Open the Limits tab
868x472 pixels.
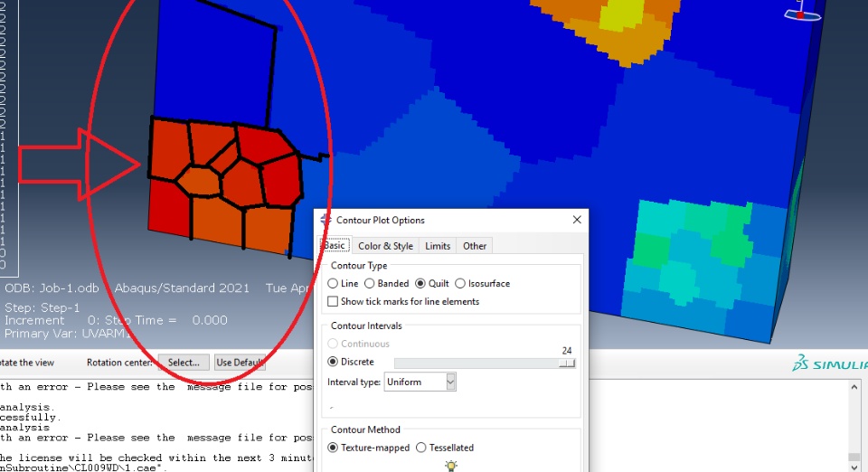coord(438,246)
